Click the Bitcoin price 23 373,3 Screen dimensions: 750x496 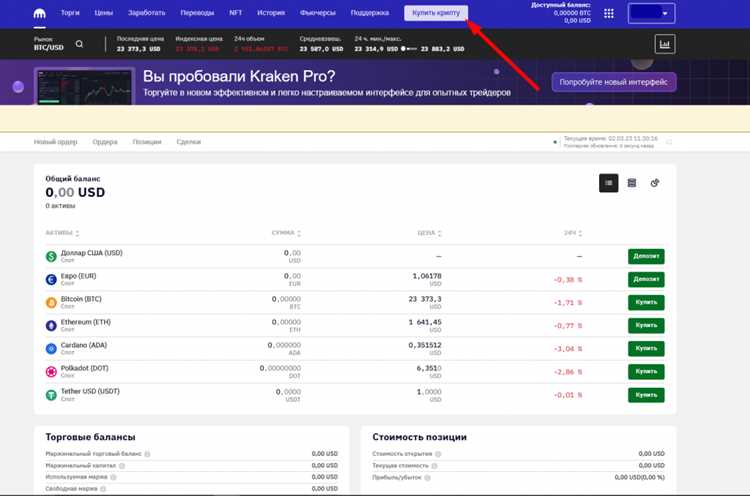(x=425, y=299)
